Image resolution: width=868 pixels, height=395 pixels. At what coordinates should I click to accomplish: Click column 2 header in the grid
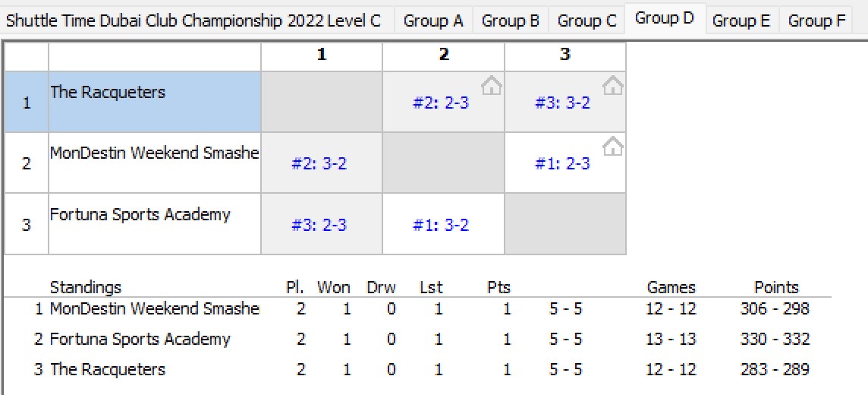click(x=443, y=56)
